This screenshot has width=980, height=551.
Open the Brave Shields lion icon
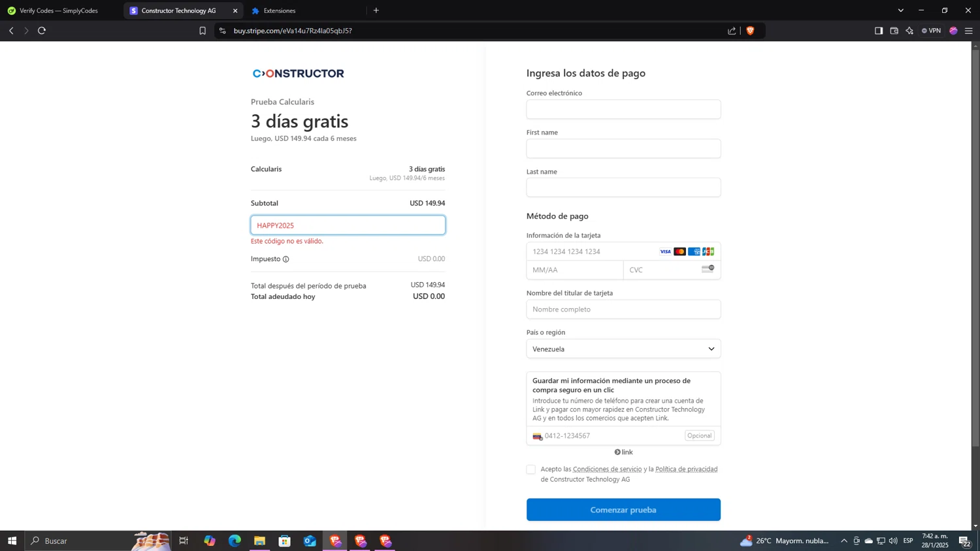pyautogui.click(x=750, y=31)
